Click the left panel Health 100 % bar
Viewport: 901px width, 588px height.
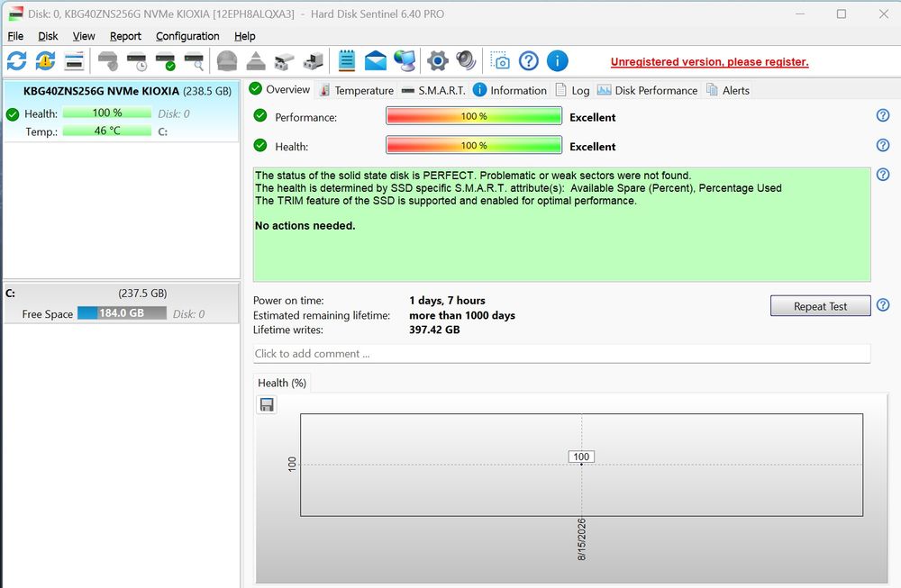pyautogui.click(x=107, y=113)
